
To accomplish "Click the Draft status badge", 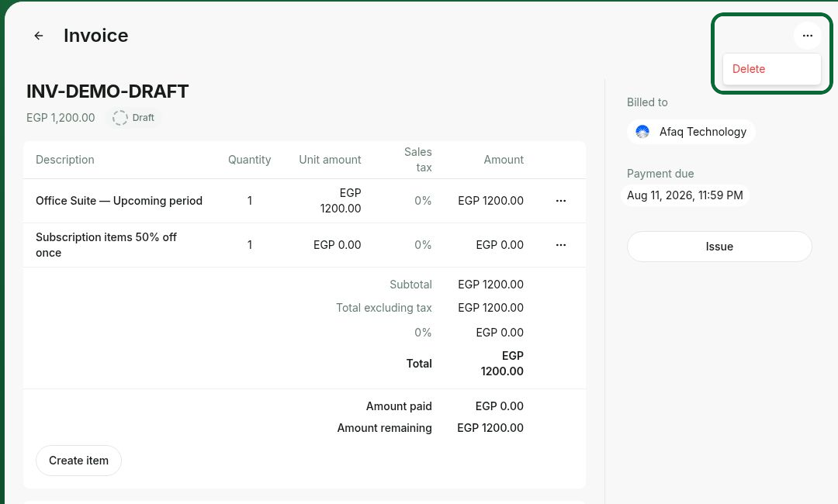I will [134, 117].
